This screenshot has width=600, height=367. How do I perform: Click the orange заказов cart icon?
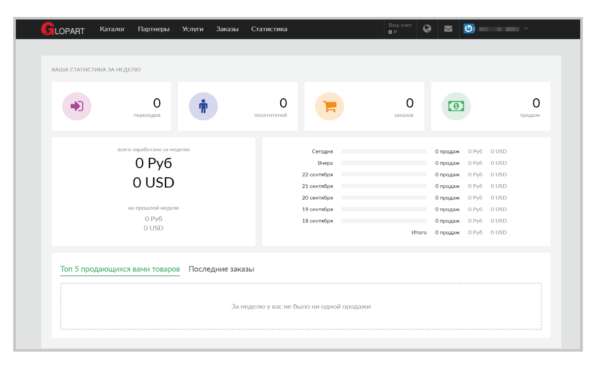tap(329, 106)
